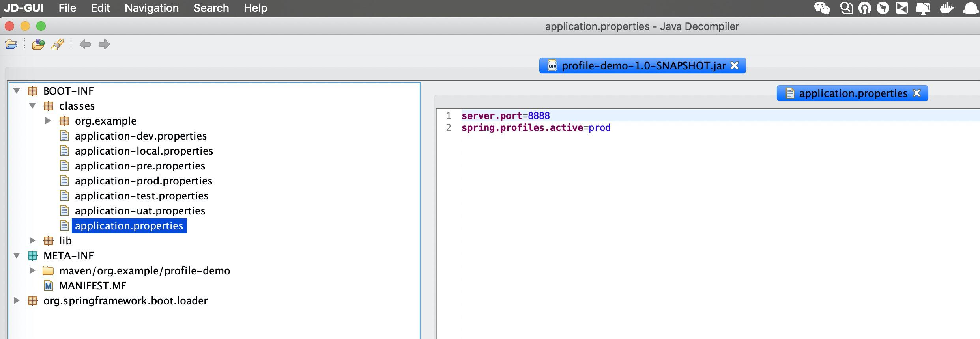Screen dimensions: 980x339
Task: Click the MANIFEST.MF file icon
Action: coord(49,286)
